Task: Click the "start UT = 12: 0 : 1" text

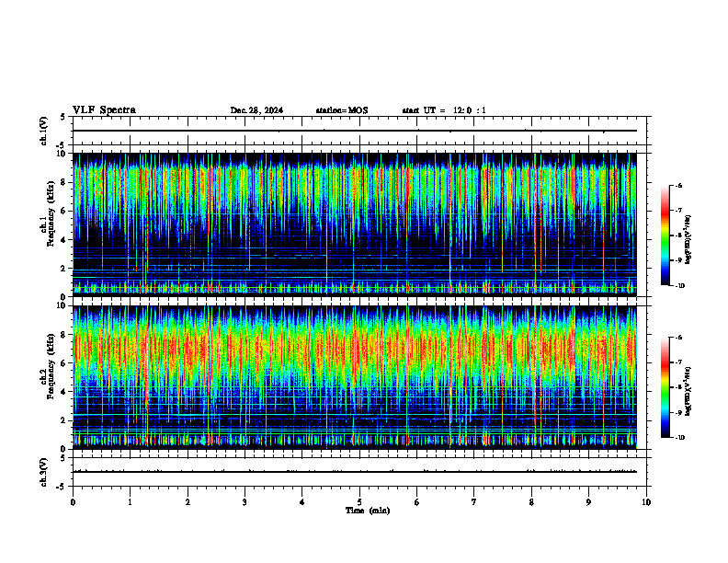Action: coord(444,110)
